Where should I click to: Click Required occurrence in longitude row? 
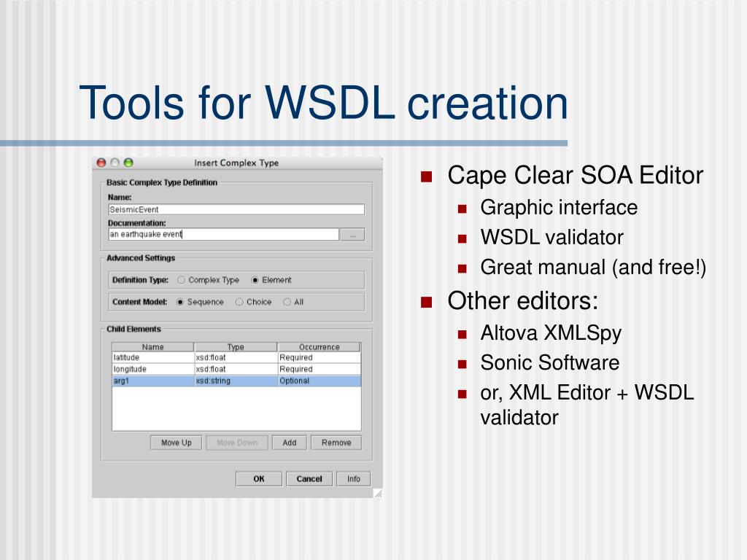[x=320, y=369]
